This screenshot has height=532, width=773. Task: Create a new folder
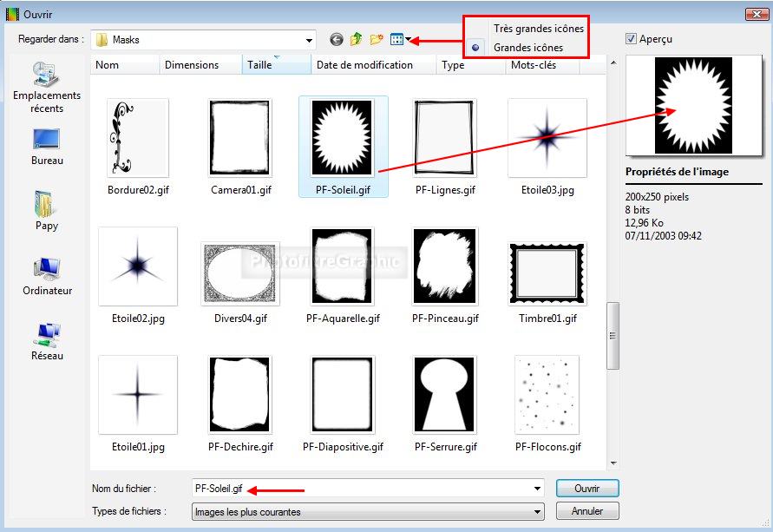[x=377, y=40]
